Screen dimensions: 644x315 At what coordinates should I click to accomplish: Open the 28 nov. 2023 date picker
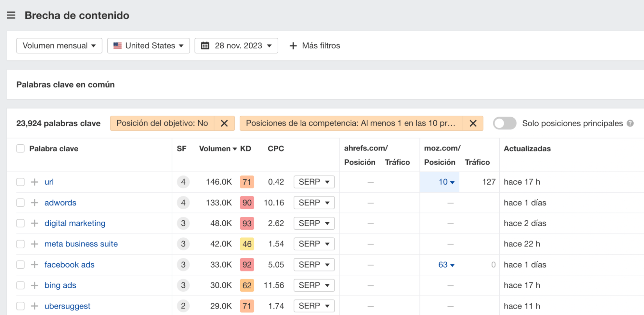[x=236, y=45]
